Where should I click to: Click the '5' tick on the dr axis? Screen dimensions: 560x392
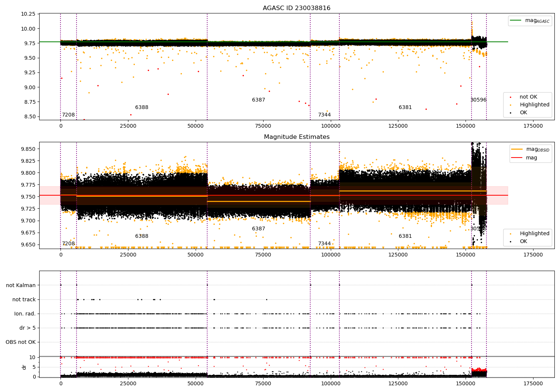point(34,367)
